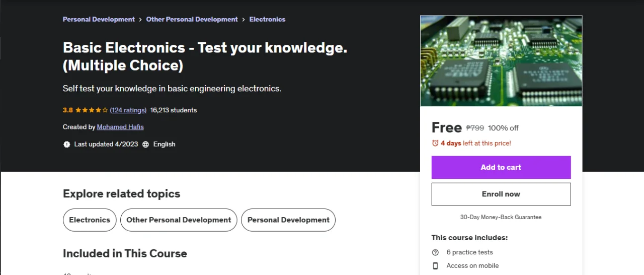644x275 pixels.
Task: Click the Explore related topics heading
Action: [x=121, y=194]
